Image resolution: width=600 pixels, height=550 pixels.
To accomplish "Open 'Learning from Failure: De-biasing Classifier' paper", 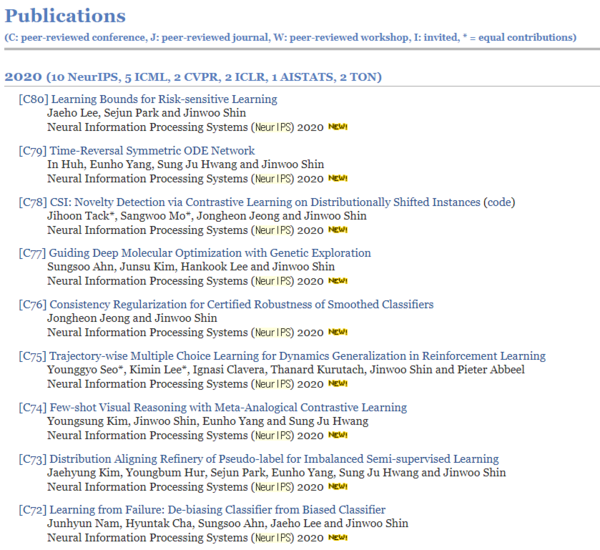I will [217, 510].
